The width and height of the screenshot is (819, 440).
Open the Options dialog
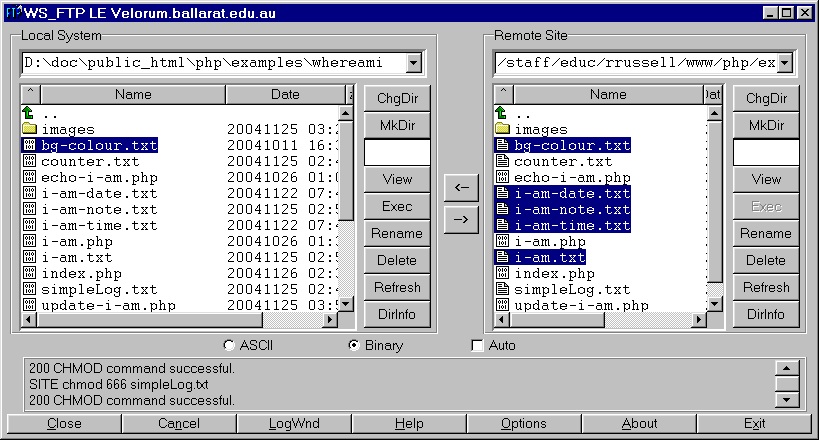pos(524,423)
